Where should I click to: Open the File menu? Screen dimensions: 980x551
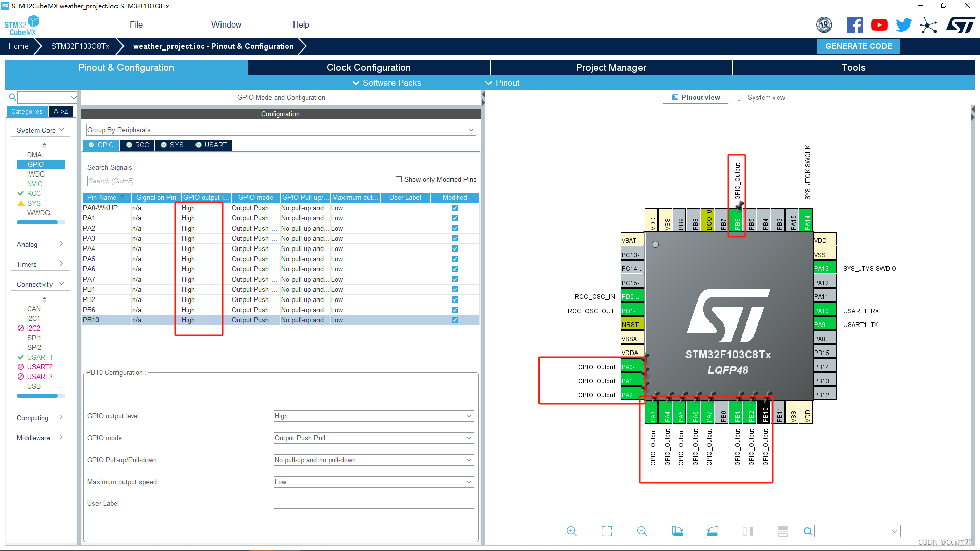tap(136, 24)
